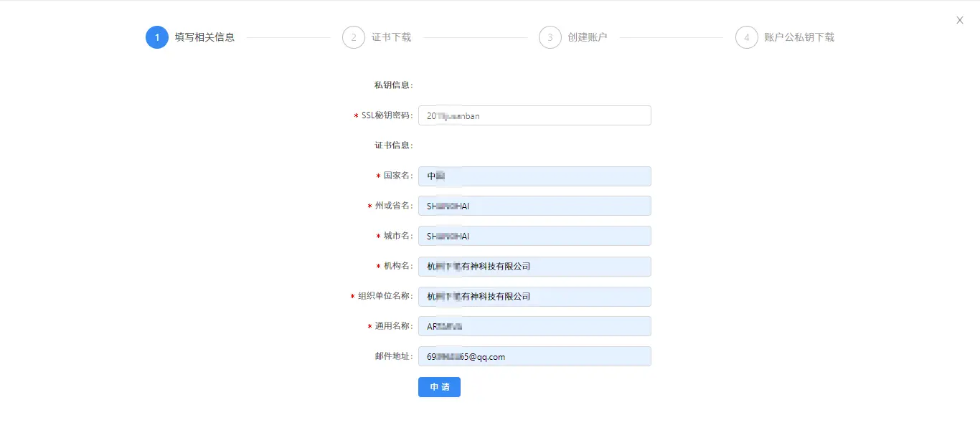Click the step 1 circle numbered 1
This screenshot has height=448, width=980.
point(156,37)
